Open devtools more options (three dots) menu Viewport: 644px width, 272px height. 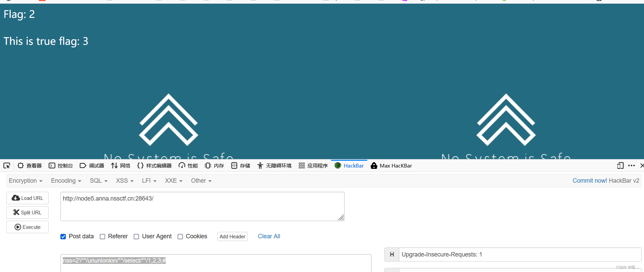(632, 165)
